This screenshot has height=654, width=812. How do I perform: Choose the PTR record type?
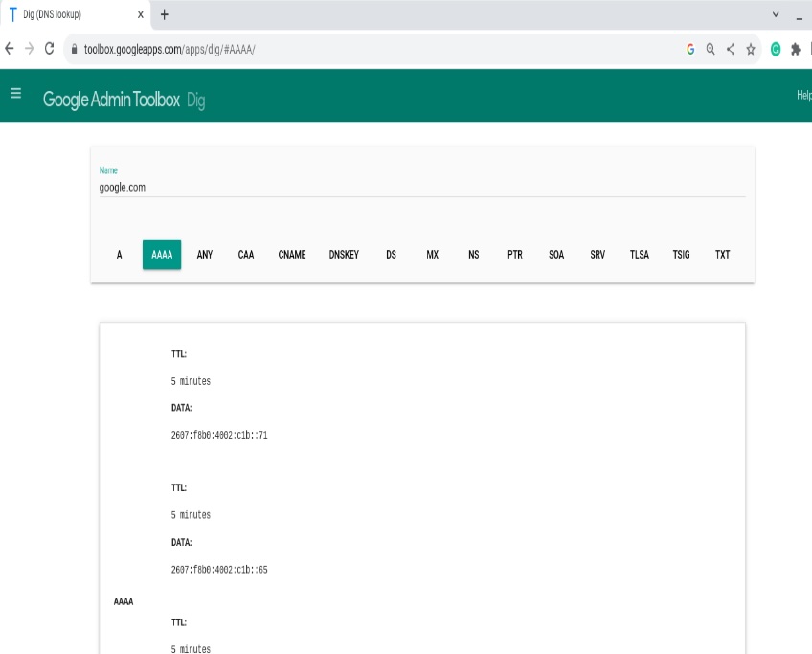[x=515, y=255]
